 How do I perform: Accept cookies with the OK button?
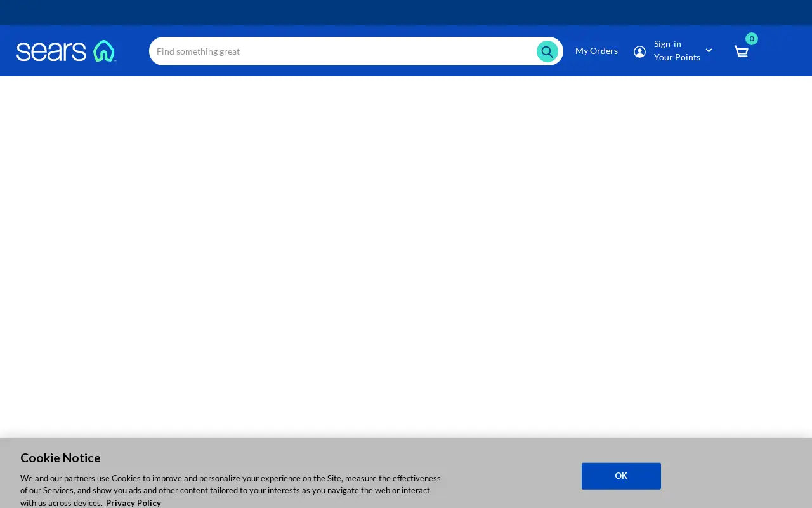pyautogui.click(x=621, y=476)
